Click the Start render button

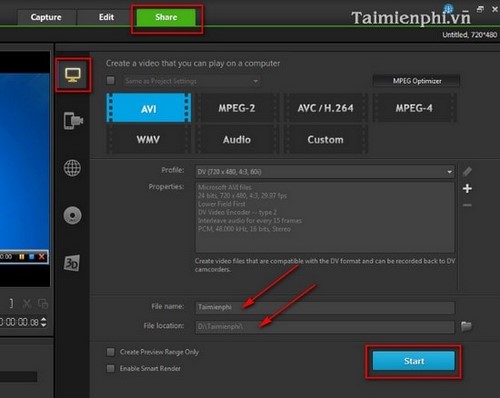tap(414, 361)
